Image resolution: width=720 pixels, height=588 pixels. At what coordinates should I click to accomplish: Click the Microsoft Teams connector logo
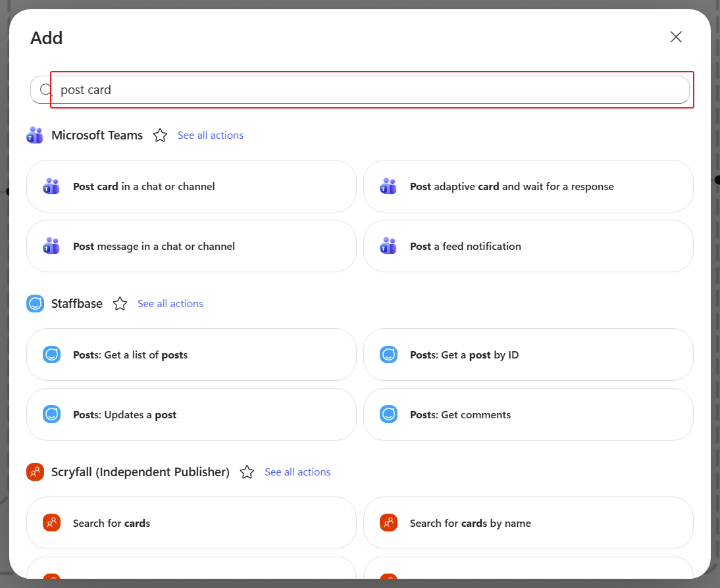[x=35, y=135]
